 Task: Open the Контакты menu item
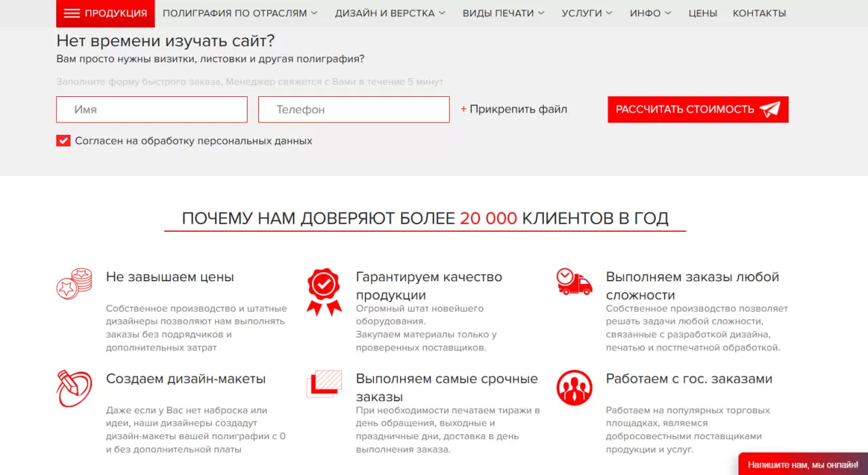(x=759, y=14)
